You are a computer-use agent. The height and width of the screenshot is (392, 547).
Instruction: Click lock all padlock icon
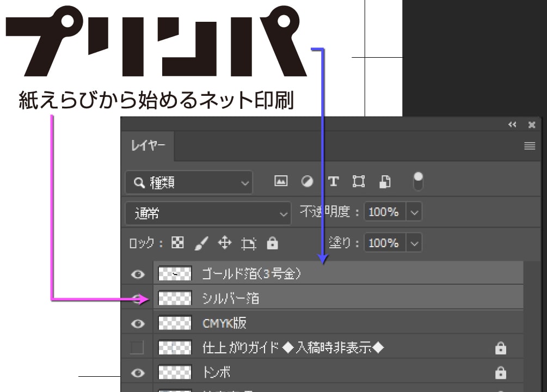(x=272, y=243)
